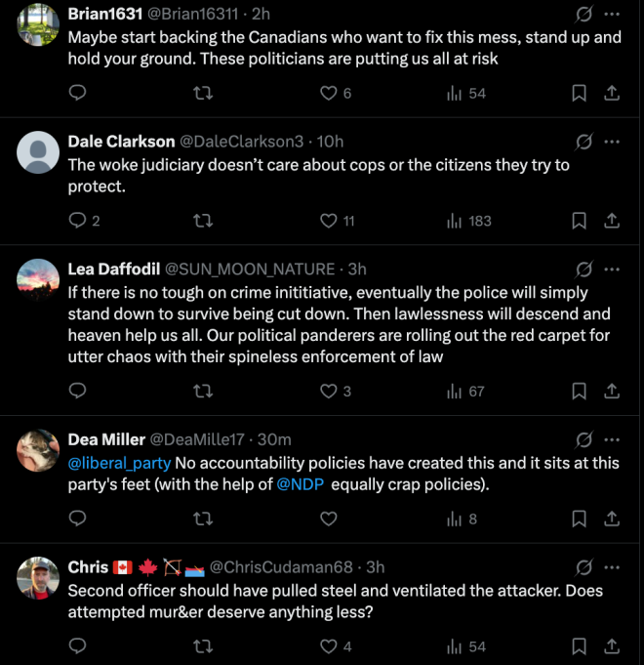Like Dea Miller's tweet

[329, 519]
